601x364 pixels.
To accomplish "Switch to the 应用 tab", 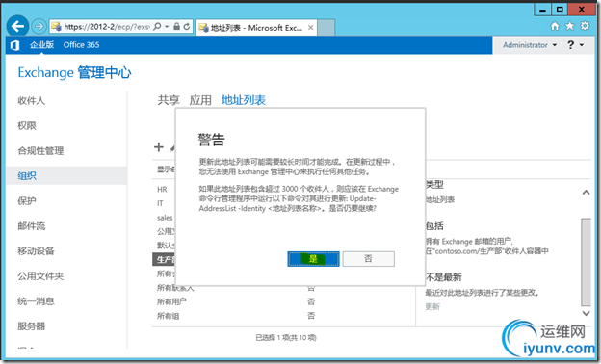I will pos(200,100).
